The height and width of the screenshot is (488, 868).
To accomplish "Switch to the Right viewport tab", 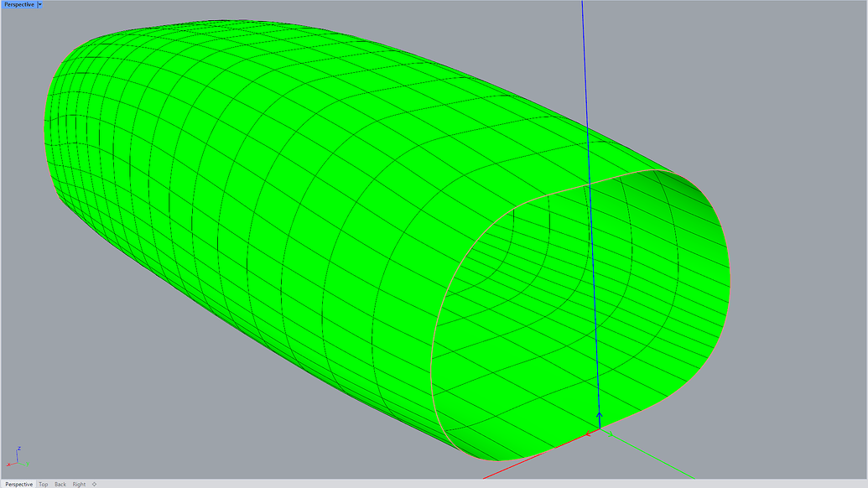I will tap(79, 484).
